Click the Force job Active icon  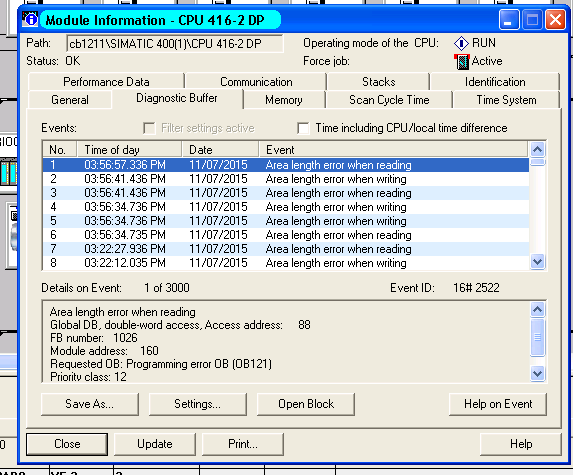(x=462, y=61)
